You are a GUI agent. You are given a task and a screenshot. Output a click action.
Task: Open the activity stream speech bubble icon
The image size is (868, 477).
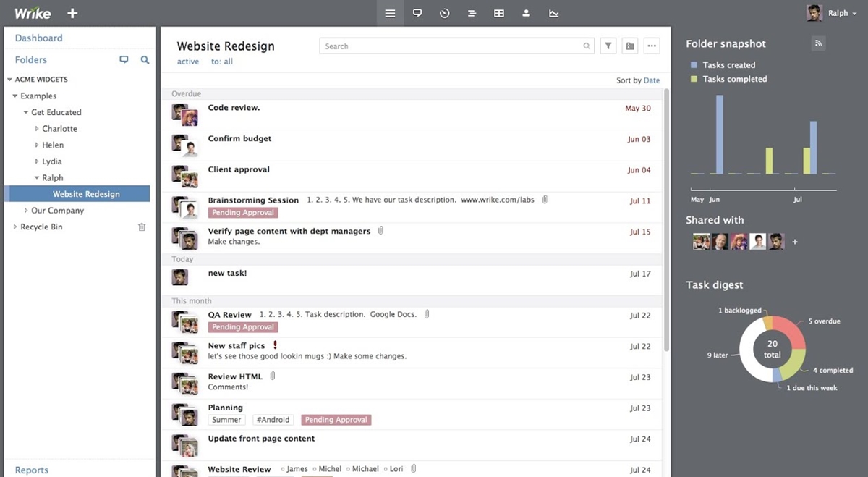tap(417, 13)
